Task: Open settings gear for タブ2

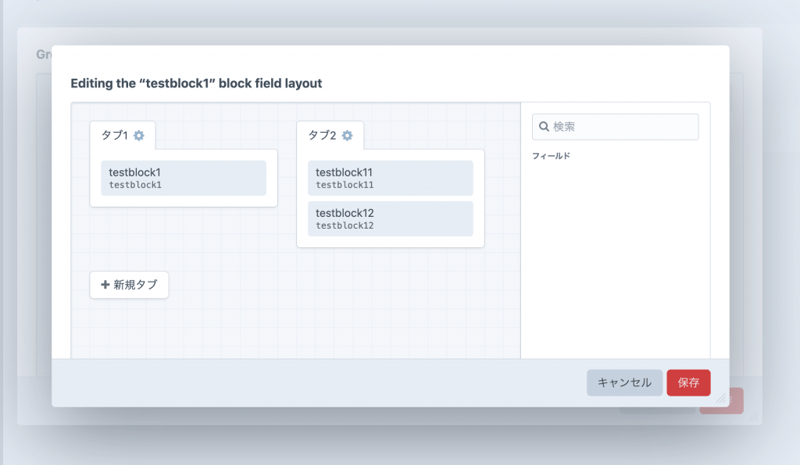Action: point(347,136)
